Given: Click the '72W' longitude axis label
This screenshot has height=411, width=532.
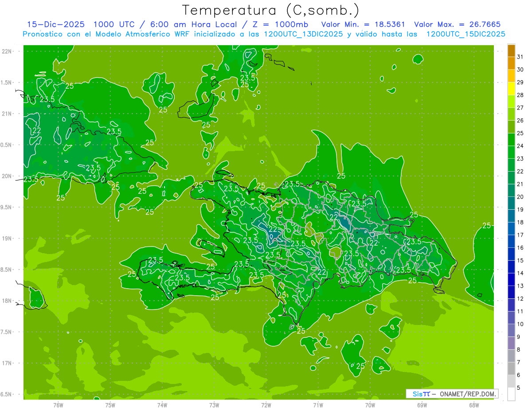Looking at the screenshot, I should pyautogui.click(x=266, y=405).
